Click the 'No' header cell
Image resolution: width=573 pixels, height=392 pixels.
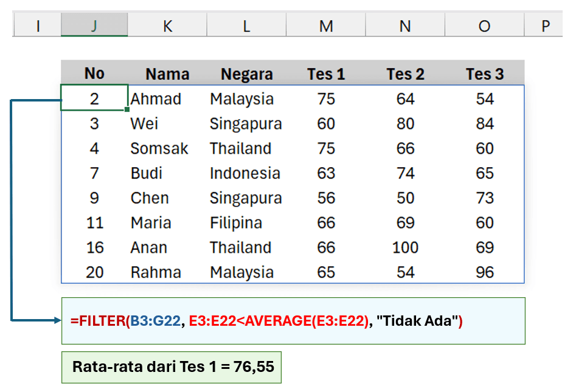(x=94, y=73)
